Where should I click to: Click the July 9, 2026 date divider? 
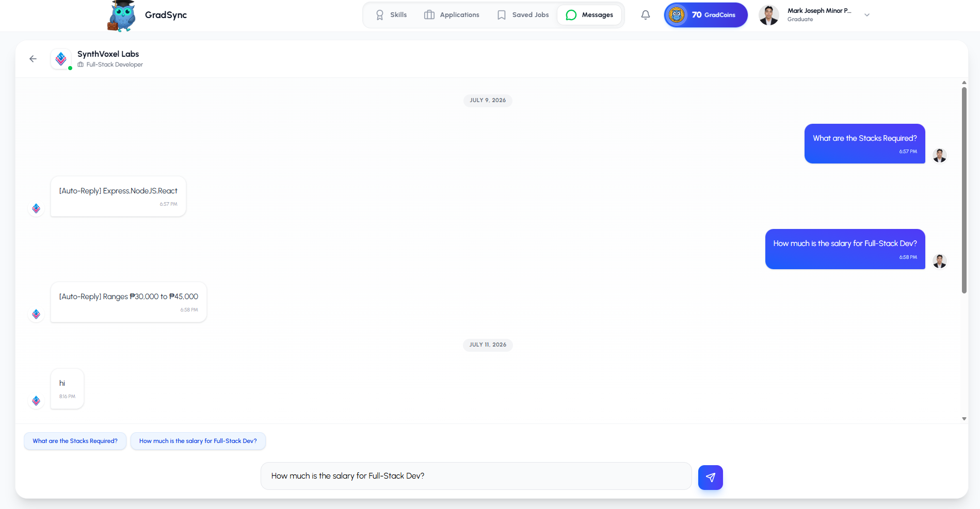click(x=488, y=100)
